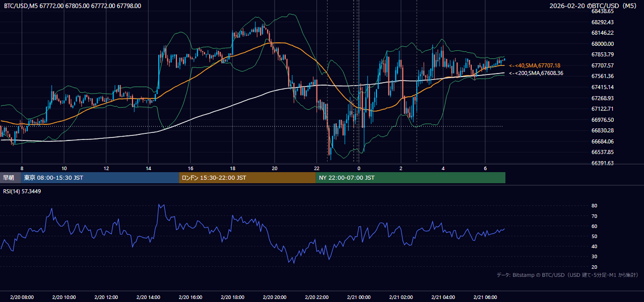Click the '2/21 04:00' date axis label
644x302 pixels.
tap(443, 297)
